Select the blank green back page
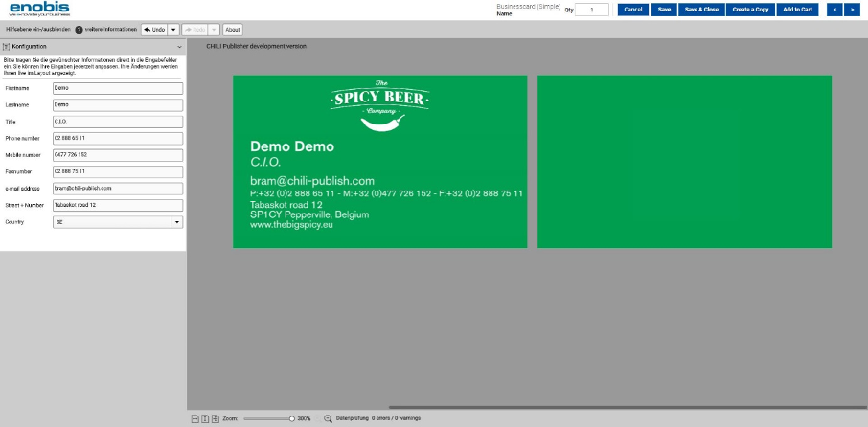The height and width of the screenshot is (427, 868). click(x=684, y=162)
